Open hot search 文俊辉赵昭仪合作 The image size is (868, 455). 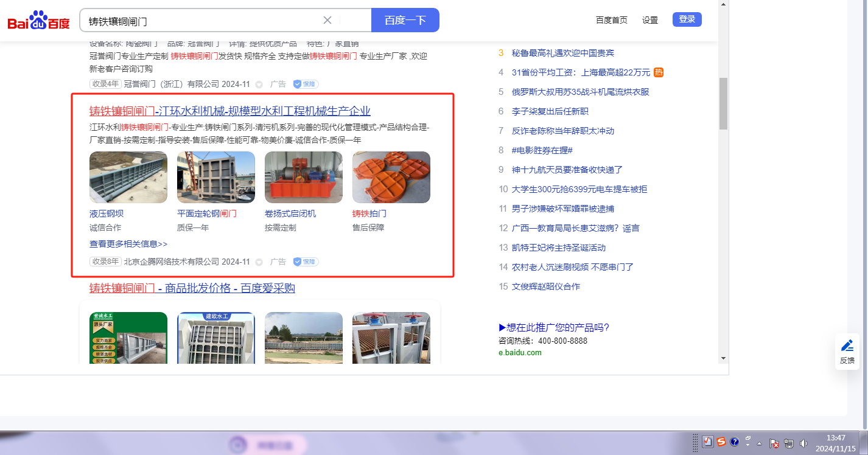click(546, 287)
